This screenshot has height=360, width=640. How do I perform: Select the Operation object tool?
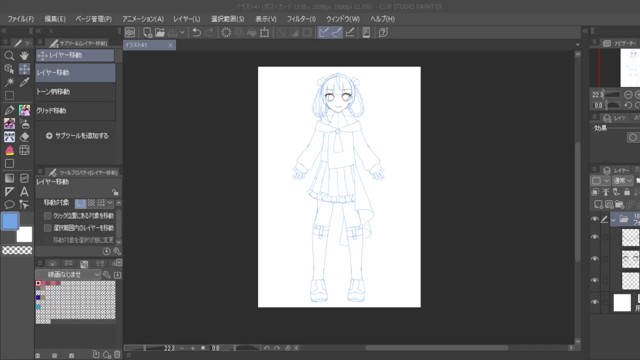[x=9, y=69]
